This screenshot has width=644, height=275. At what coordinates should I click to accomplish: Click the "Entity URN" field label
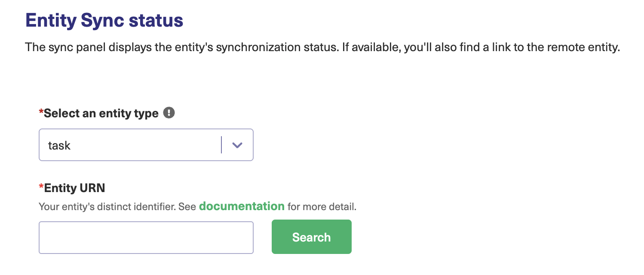[x=74, y=188]
